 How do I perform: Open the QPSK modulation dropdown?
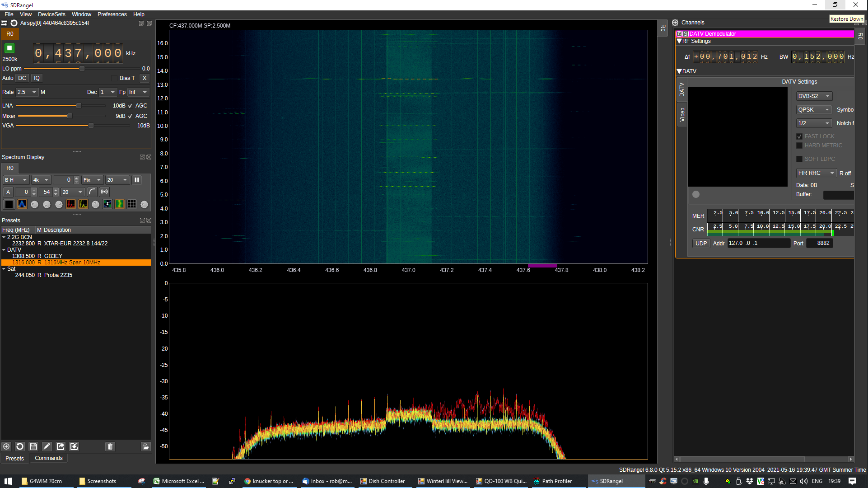[x=814, y=110]
